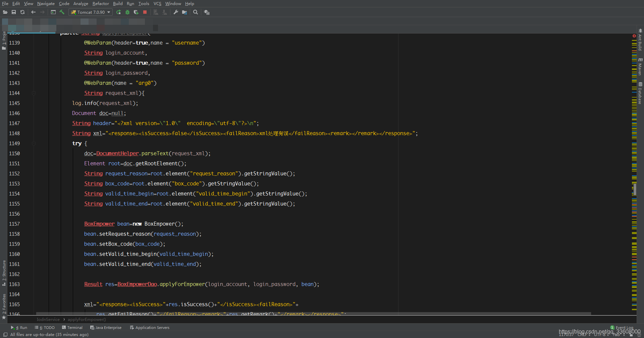Open the 1: Project side panel
The width and height of the screenshot is (644, 338).
pos(4,40)
